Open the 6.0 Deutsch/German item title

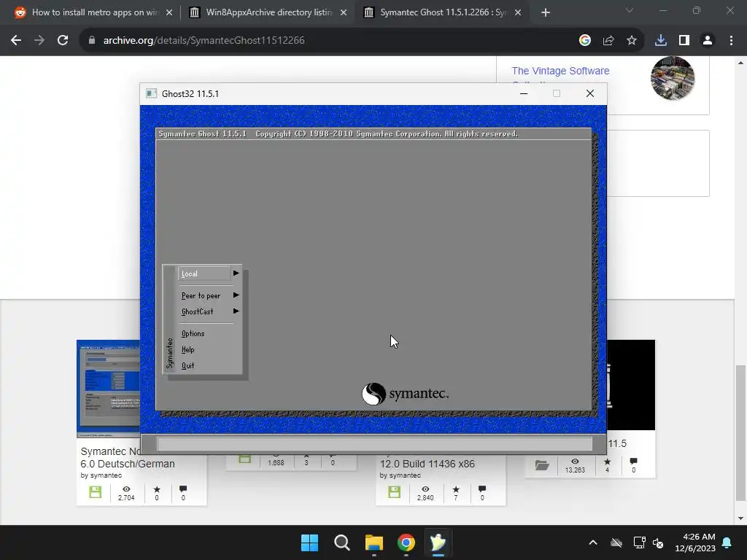click(127, 458)
